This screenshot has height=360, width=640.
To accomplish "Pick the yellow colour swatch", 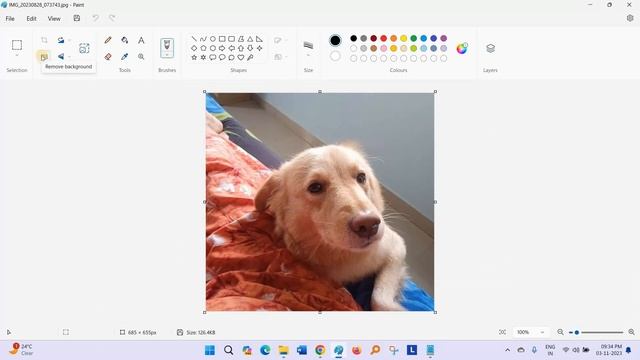I will pos(403,38).
